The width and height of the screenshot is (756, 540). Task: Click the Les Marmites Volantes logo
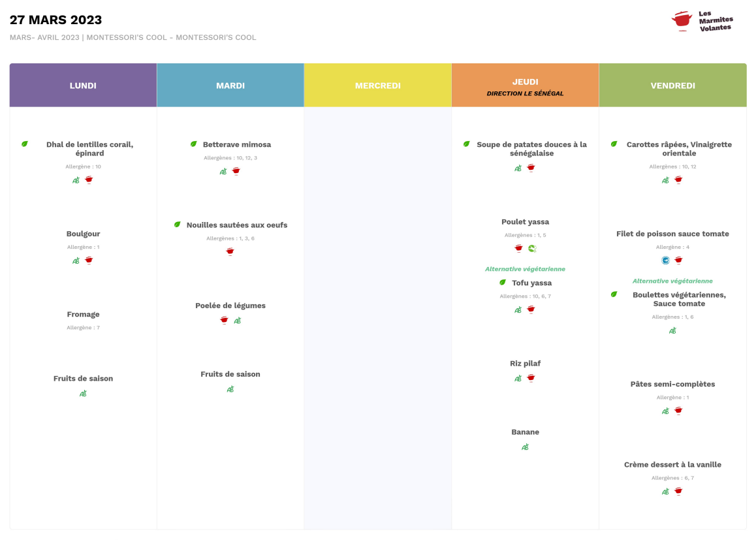point(702,21)
